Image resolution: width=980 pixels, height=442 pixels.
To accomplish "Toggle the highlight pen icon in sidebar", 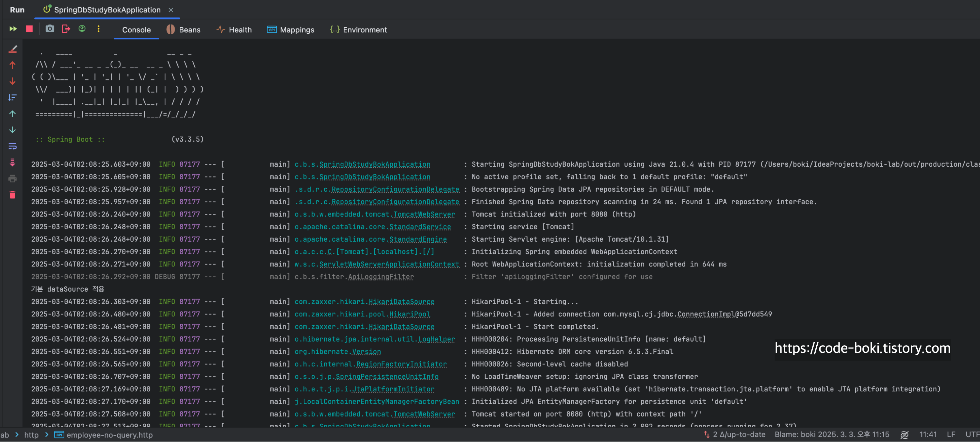I will point(12,49).
